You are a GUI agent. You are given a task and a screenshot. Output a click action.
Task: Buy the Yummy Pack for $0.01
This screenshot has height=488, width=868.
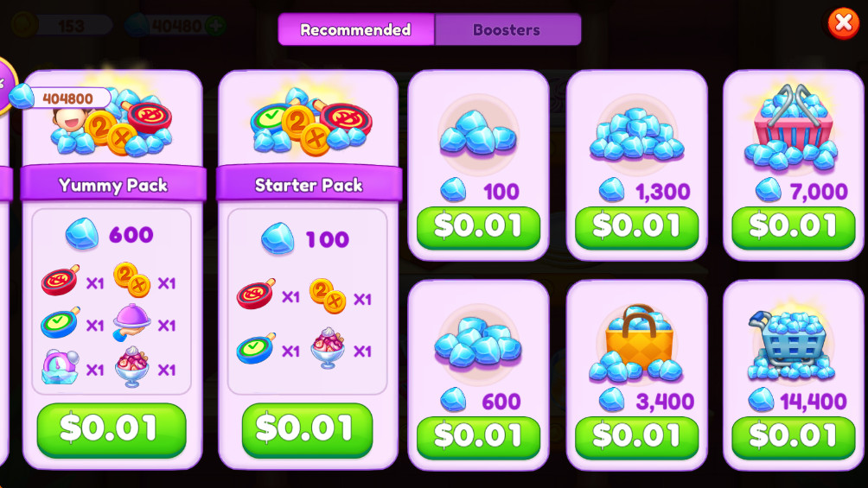[x=112, y=430]
